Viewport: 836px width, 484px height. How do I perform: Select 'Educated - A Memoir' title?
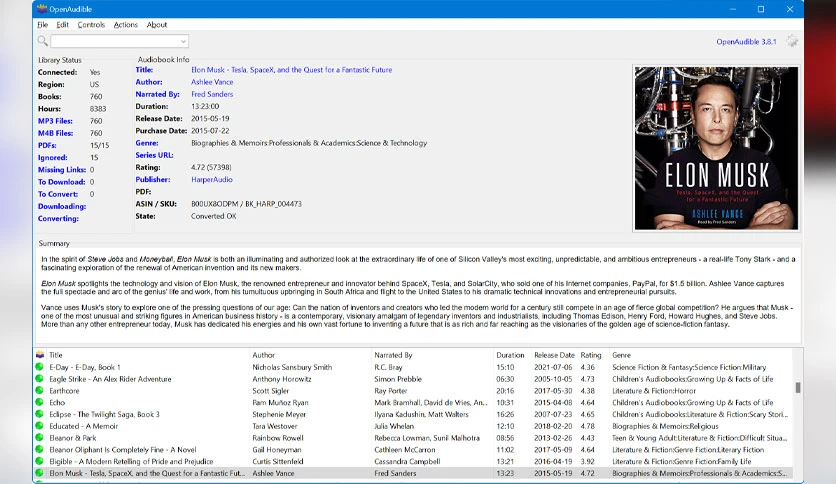84,426
